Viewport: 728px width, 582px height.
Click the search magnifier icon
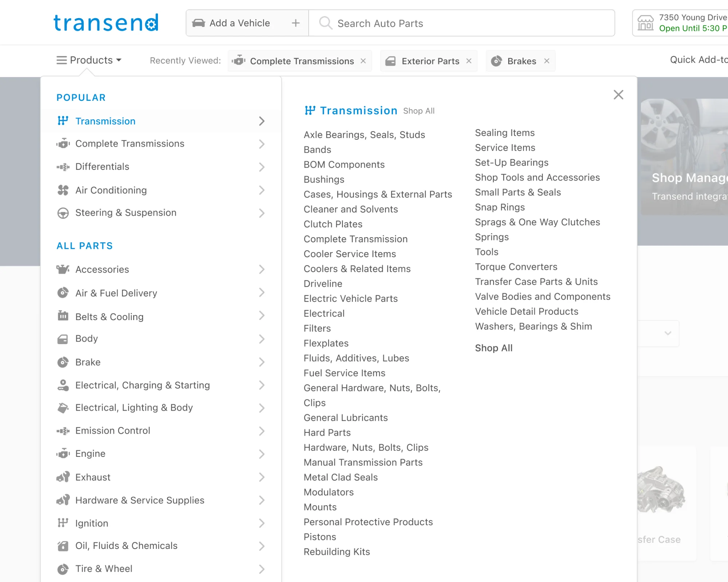[x=325, y=23]
